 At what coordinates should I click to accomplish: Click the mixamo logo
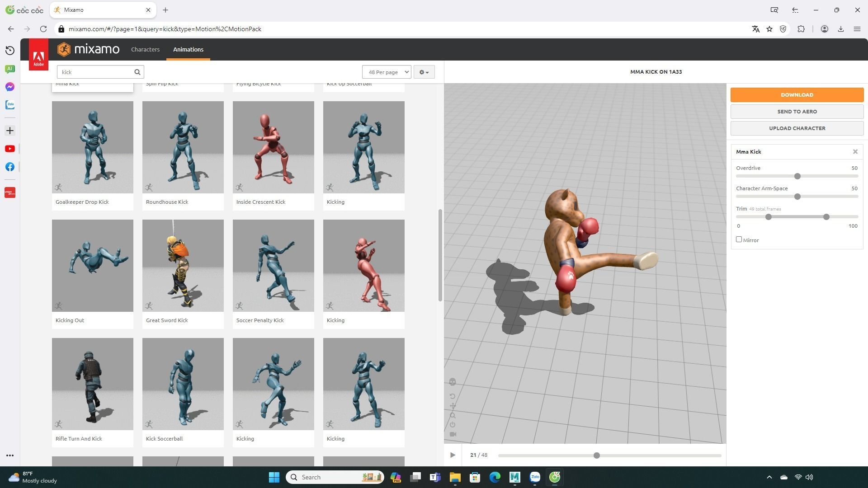(89, 49)
